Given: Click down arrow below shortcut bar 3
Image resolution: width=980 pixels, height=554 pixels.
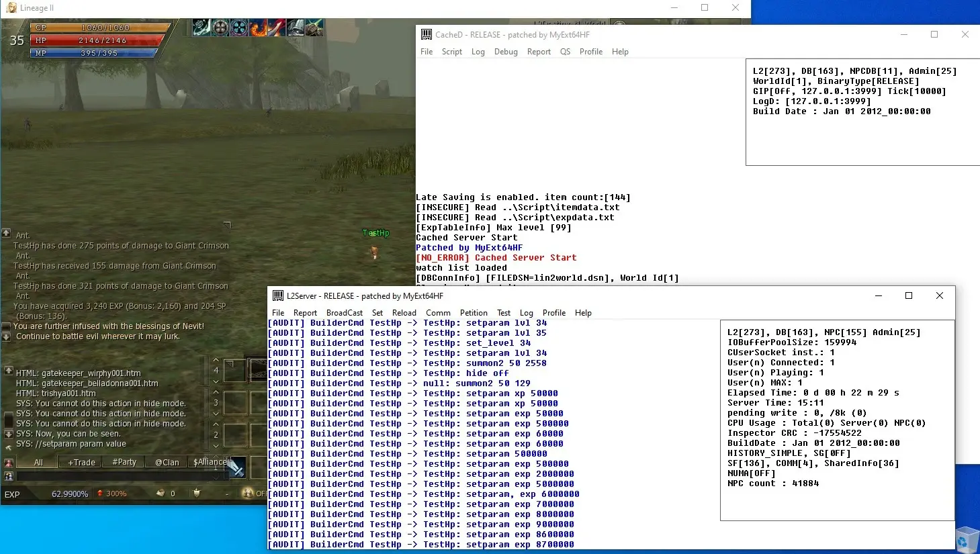Looking at the screenshot, I should tap(216, 414).
